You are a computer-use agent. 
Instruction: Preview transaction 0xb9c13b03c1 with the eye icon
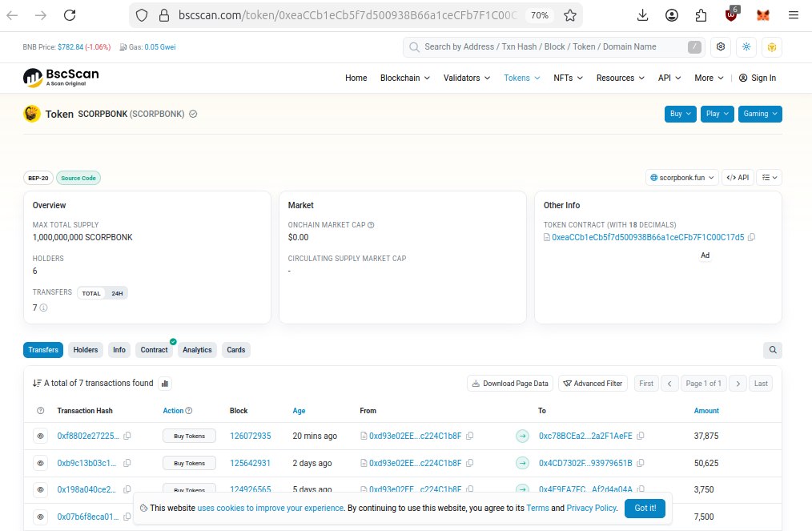click(x=40, y=463)
